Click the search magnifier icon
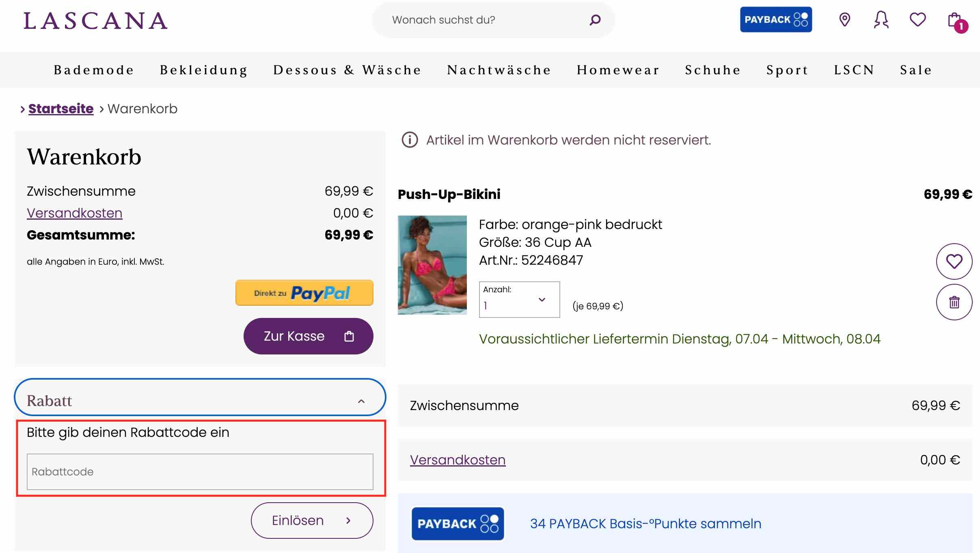This screenshot has height=553, width=980. [594, 19]
